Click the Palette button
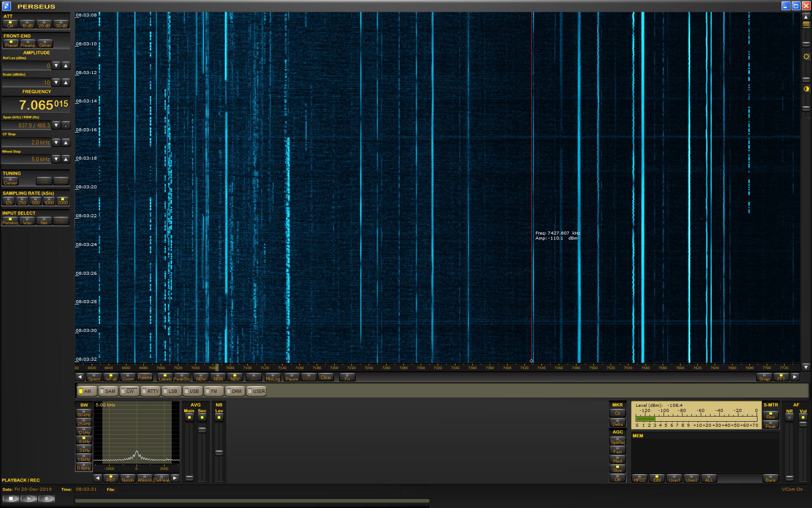The image size is (812, 508). click(x=145, y=377)
